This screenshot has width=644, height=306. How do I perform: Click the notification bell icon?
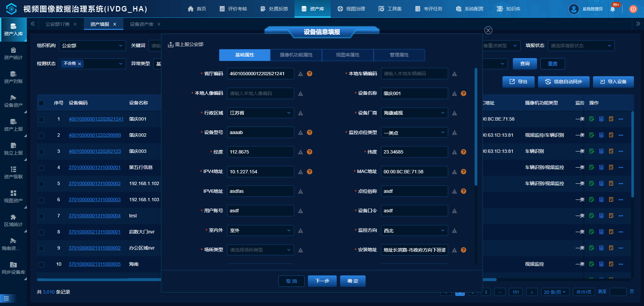612,9
